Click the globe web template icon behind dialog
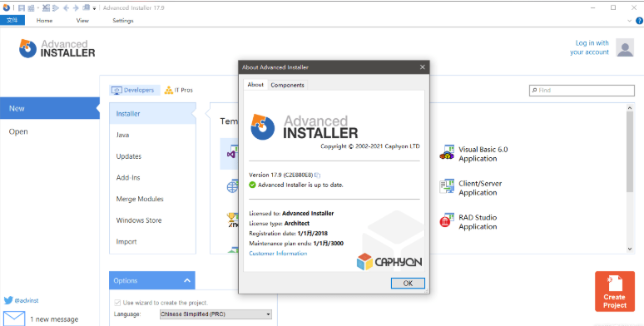The height and width of the screenshot is (326, 644). click(x=233, y=186)
